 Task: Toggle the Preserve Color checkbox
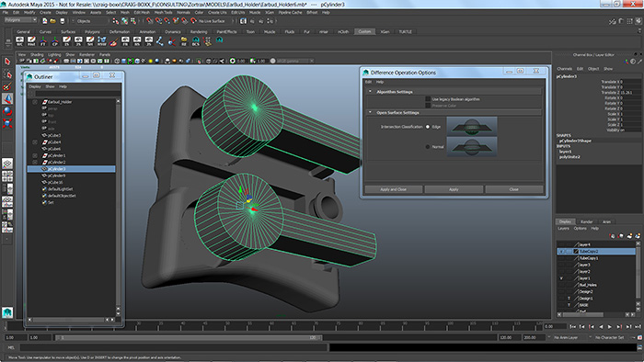pos(428,106)
